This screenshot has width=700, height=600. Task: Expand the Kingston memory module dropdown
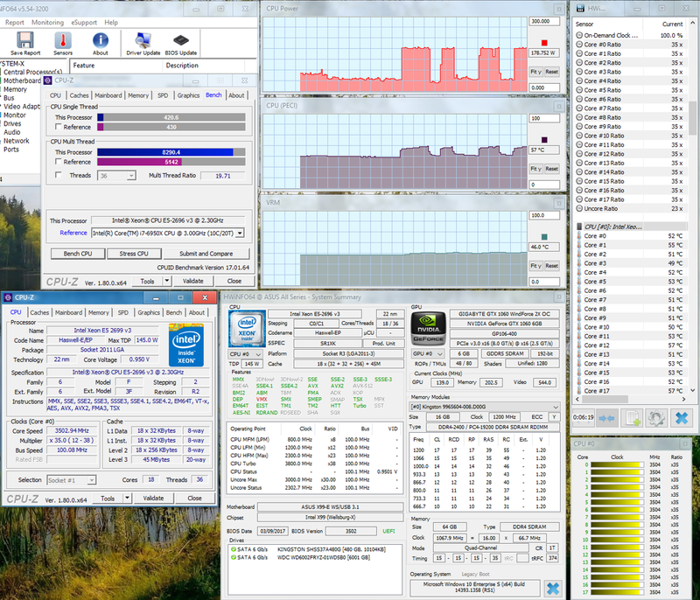[x=485, y=407]
